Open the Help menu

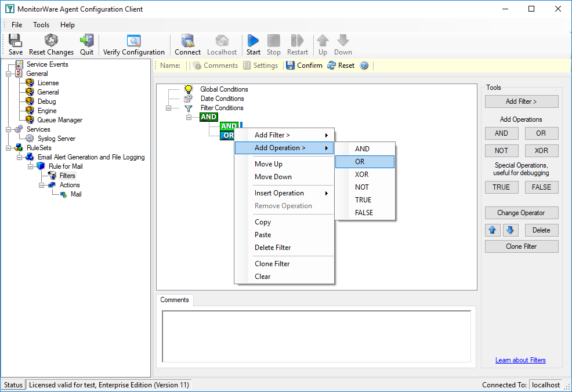[67, 25]
